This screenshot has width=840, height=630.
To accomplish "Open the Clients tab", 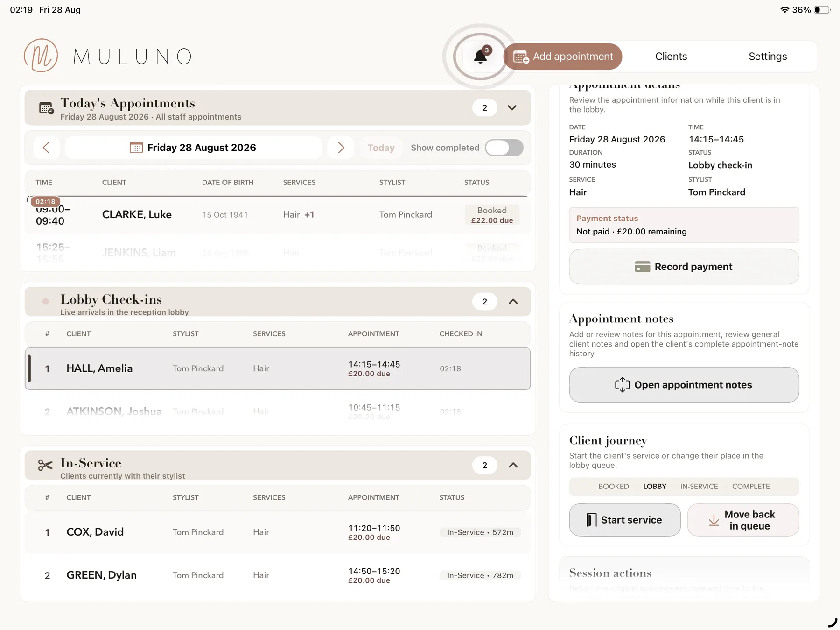I will tap(671, 57).
